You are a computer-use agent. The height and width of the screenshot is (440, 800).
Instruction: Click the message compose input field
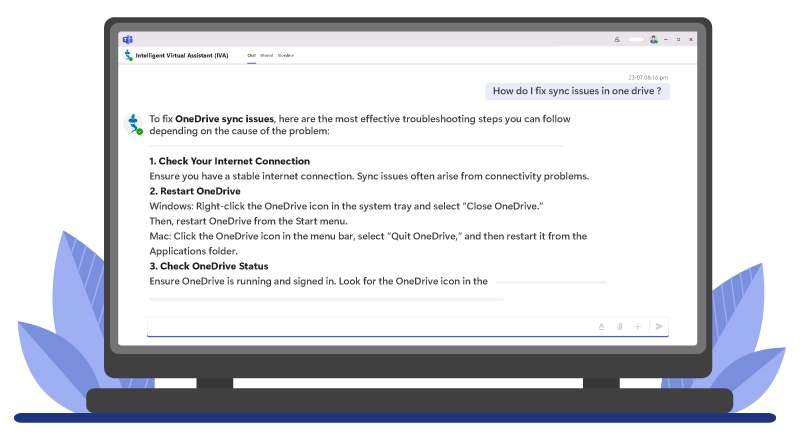pos(370,326)
